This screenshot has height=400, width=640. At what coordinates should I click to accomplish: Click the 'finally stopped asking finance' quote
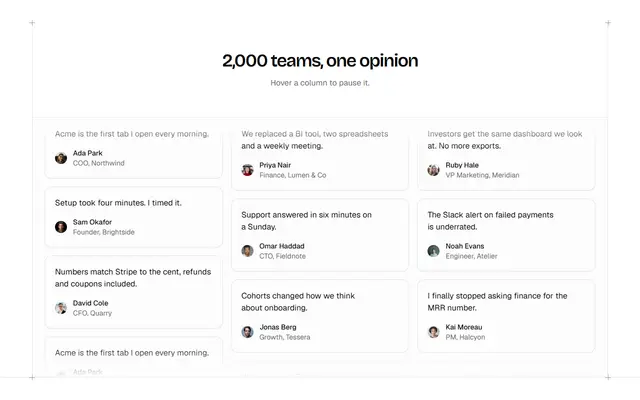pyautogui.click(x=498, y=302)
